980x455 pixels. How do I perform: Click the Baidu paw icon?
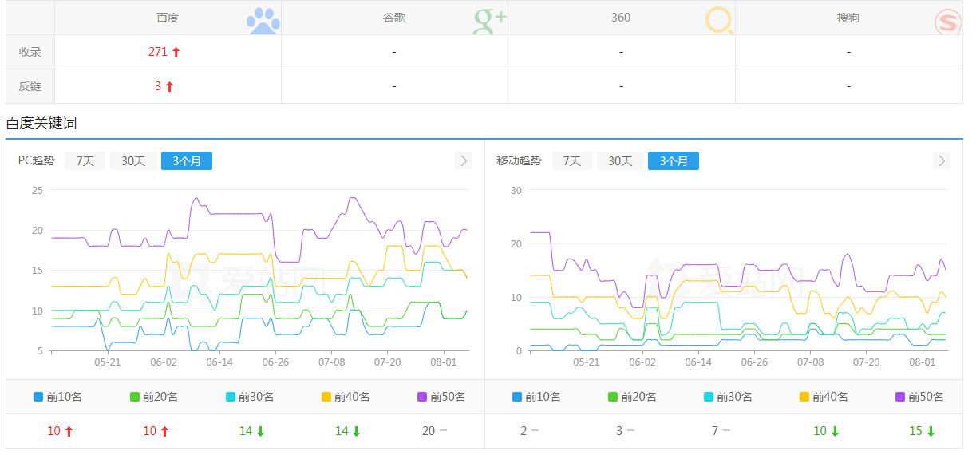pos(263,21)
